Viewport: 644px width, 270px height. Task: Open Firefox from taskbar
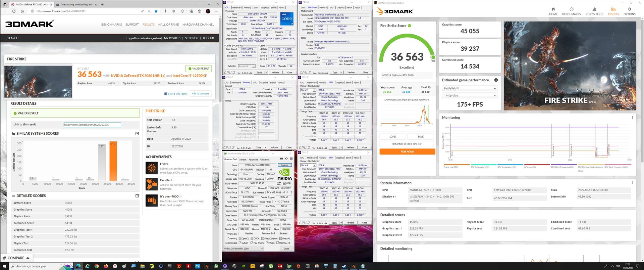click(106, 266)
